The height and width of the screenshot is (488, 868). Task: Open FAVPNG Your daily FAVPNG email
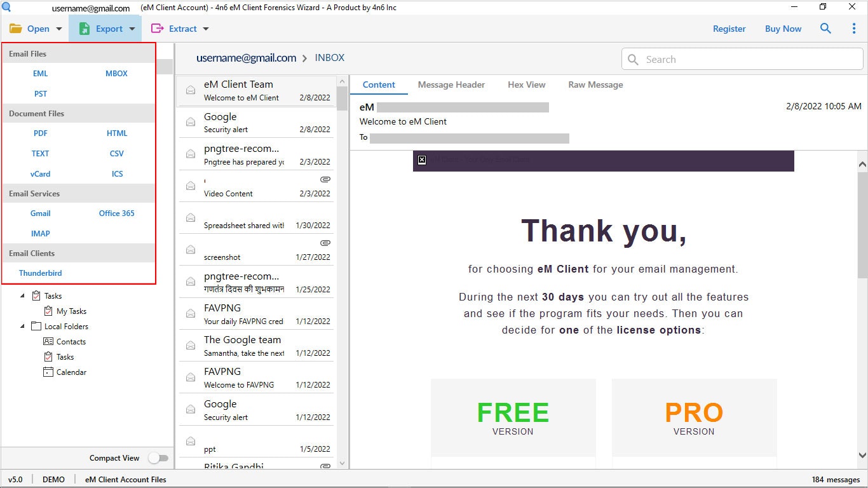(x=256, y=314)
